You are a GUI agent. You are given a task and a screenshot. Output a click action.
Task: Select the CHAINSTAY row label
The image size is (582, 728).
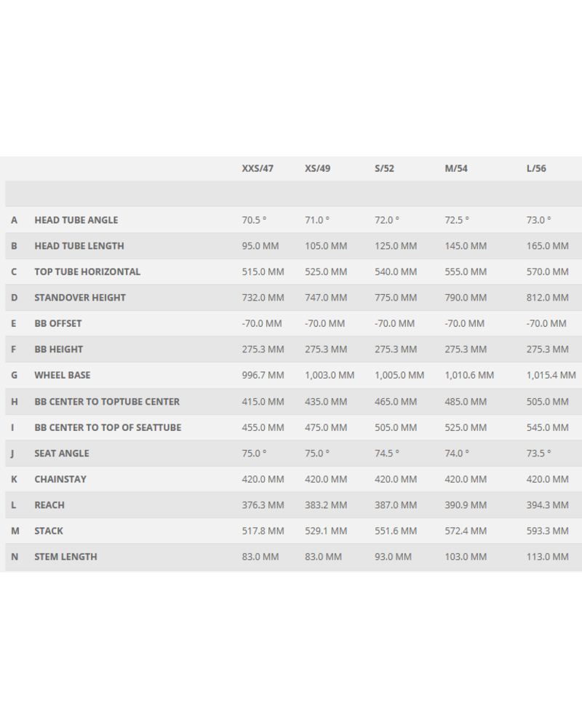(60, 479)
